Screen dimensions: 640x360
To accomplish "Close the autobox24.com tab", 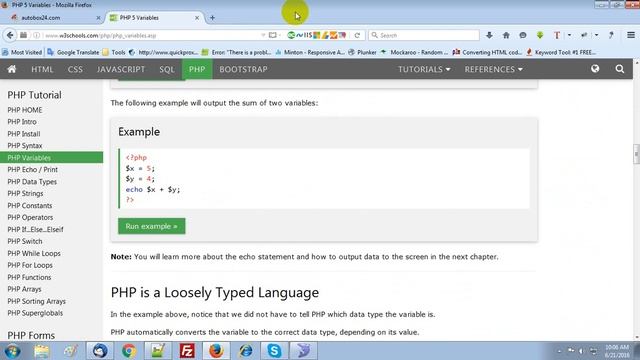I will tap(98, 18).
